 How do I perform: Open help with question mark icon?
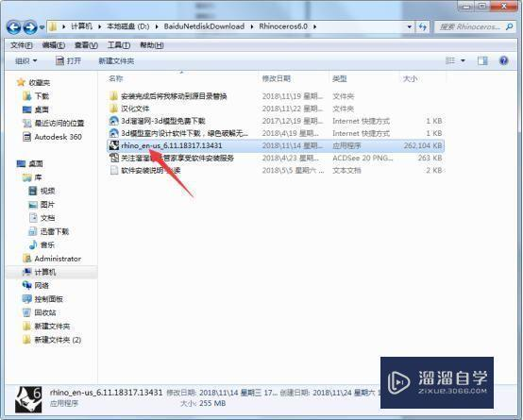tap(504, 60)
